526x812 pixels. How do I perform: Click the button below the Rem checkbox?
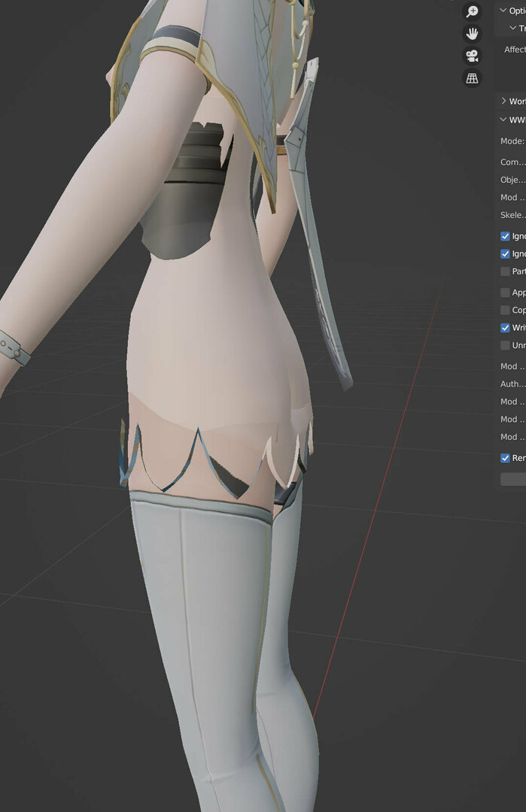[x=513, y=479]
